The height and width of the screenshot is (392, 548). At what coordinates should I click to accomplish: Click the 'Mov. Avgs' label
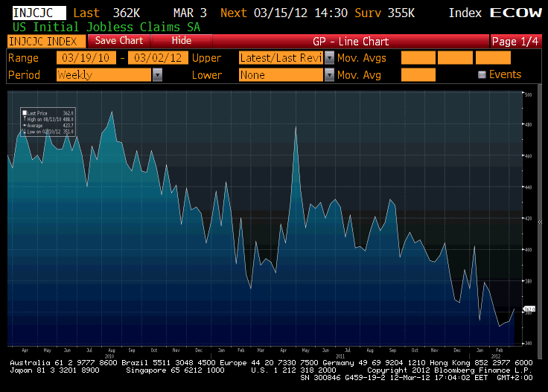[x=362, y=58]
